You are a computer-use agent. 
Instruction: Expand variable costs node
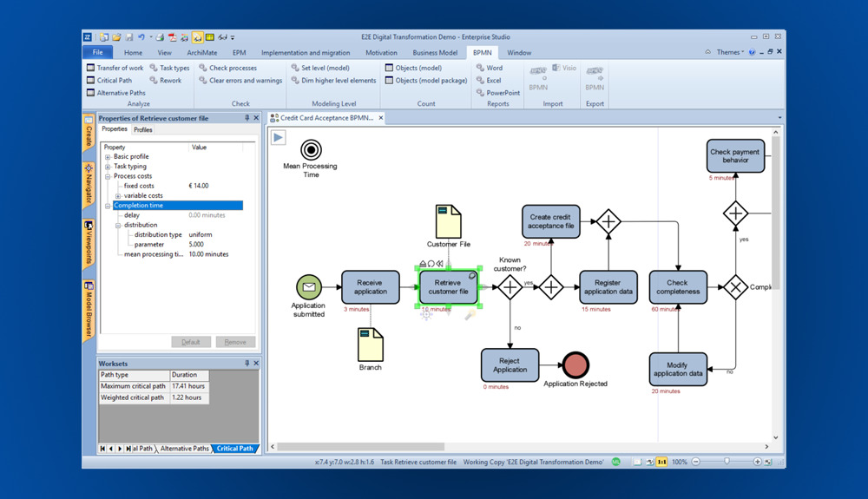(x=118, y=196)
